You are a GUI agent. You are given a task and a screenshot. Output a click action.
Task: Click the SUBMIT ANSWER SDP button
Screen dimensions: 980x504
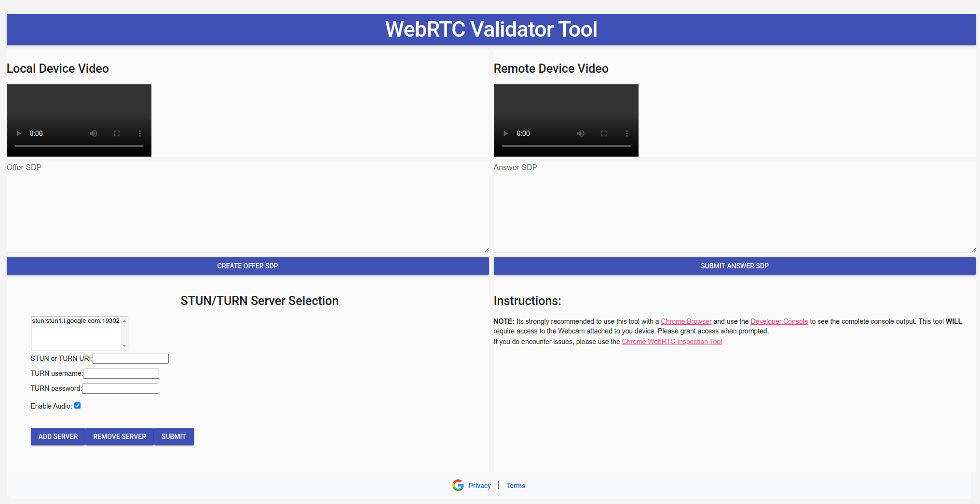pos(734,265)
